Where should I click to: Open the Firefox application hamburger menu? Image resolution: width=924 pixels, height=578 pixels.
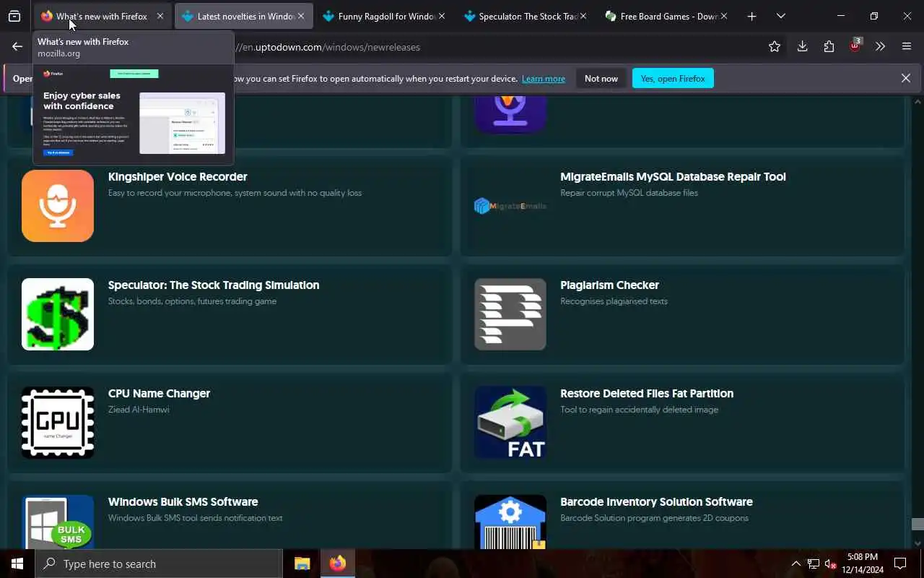tap(907, 47)
